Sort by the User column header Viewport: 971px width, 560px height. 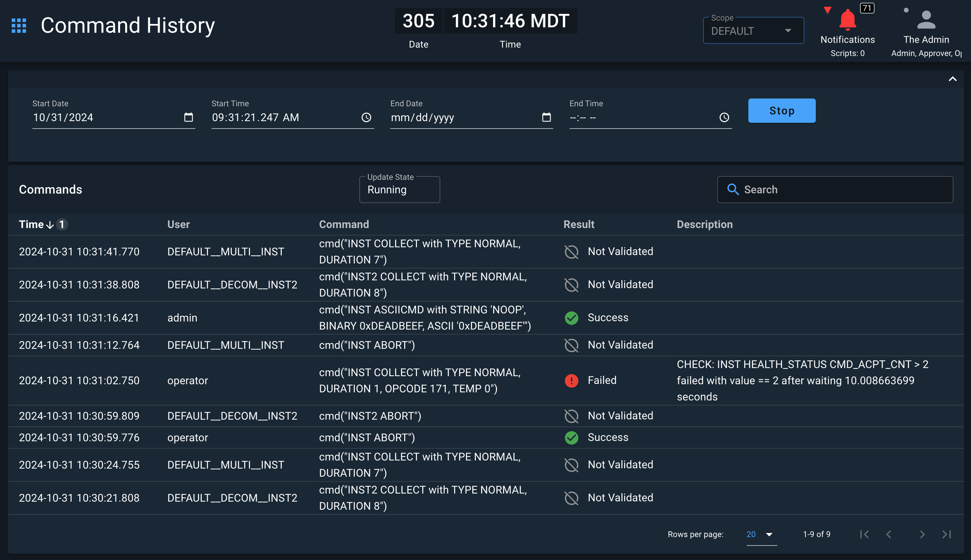click(178, 224)
